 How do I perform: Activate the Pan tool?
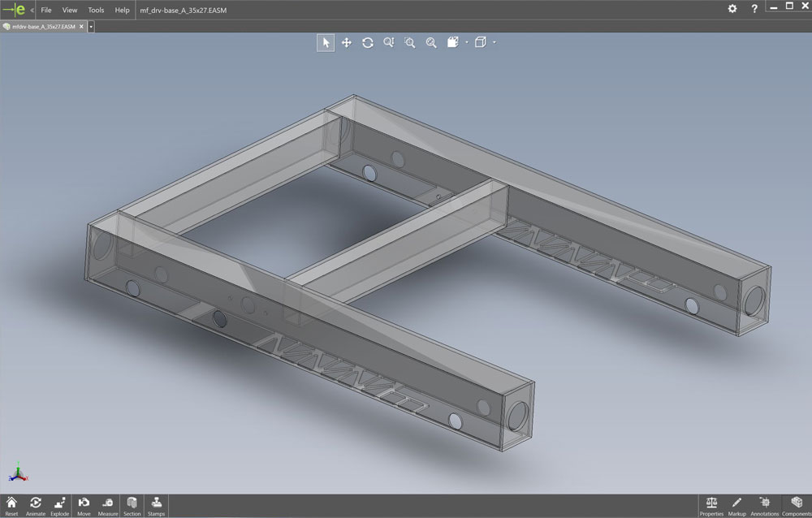tap(347, 42)
